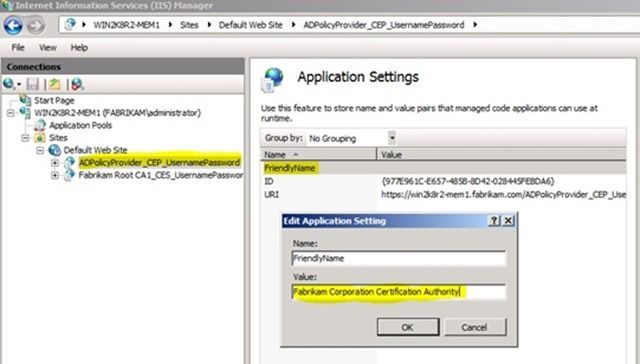Click the Save icon in Connections toolbar
This screenshot has width=640, height=364.
coord(33,84)
